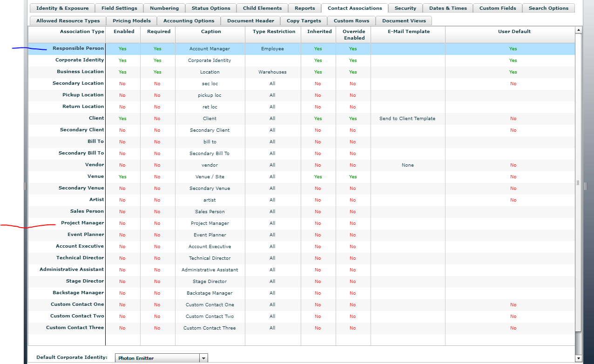Select the Responsible Person row label
The height and width of the screenshot is (364, 594).
tap(78, 48)
